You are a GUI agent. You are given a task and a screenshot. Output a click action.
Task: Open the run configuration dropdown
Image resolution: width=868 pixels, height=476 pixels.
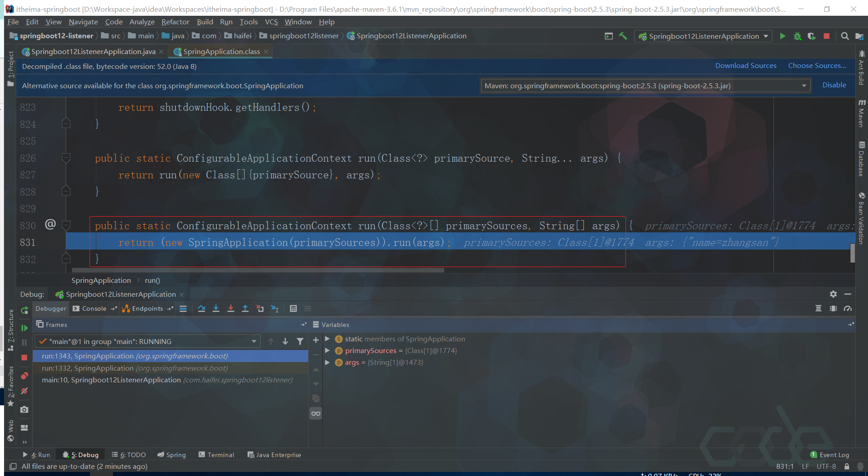[703, 36]
